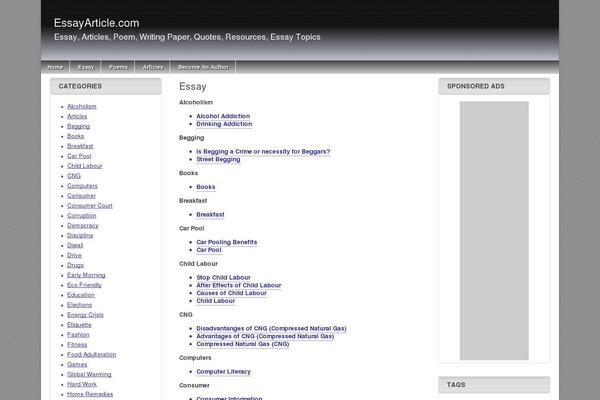
Task: Open Fitness category link
Action: pos(77,345)
